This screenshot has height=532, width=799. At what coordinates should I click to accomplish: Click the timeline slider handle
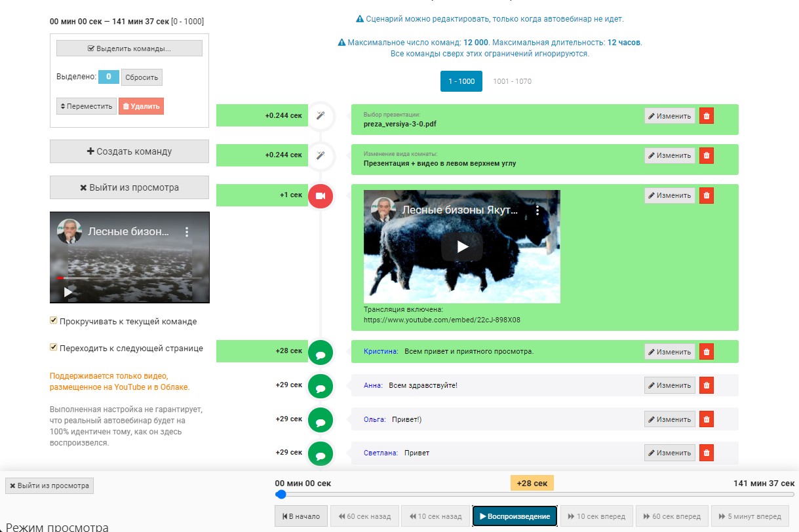281,495
